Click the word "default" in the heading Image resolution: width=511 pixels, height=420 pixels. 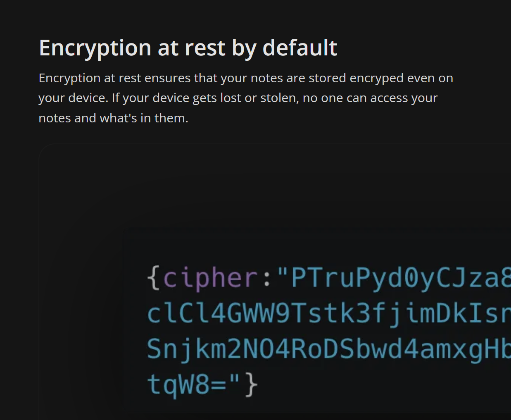pyautogui.click(x=300, y=48)
